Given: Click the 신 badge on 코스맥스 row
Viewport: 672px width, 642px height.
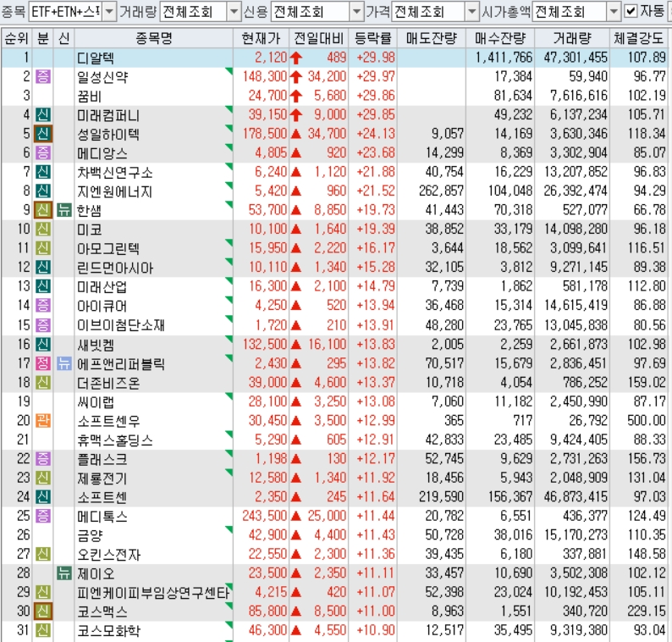Looking at the screenshot, I should tap(43, 612).
